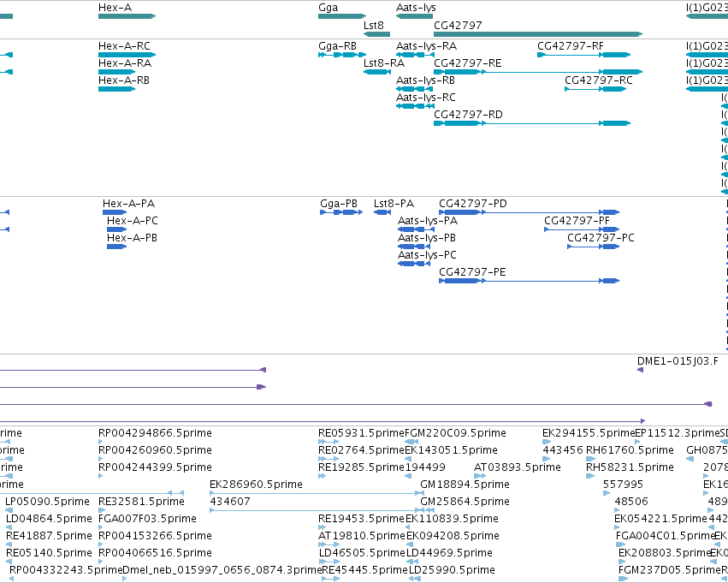Select the CG42797-RC transcript
Image resolution: width=728 pixels, height=583 pixels.
click(595, 89)
